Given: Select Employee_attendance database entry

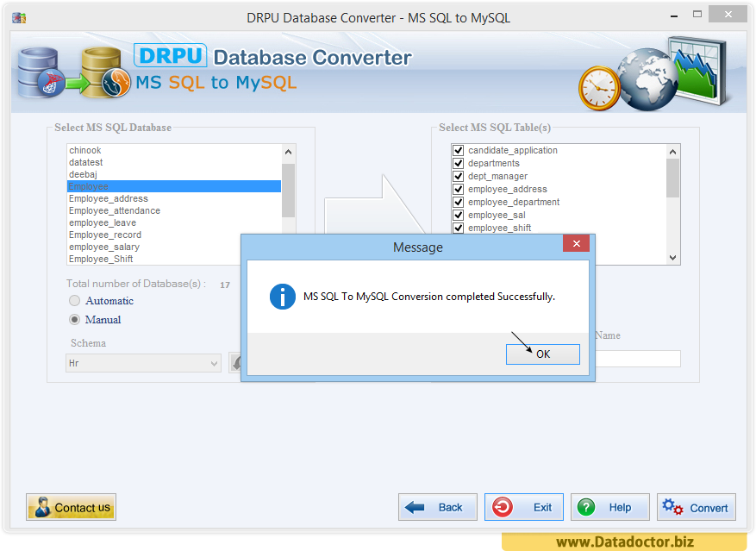Looking at the screenshot, I should coord(174,211).
